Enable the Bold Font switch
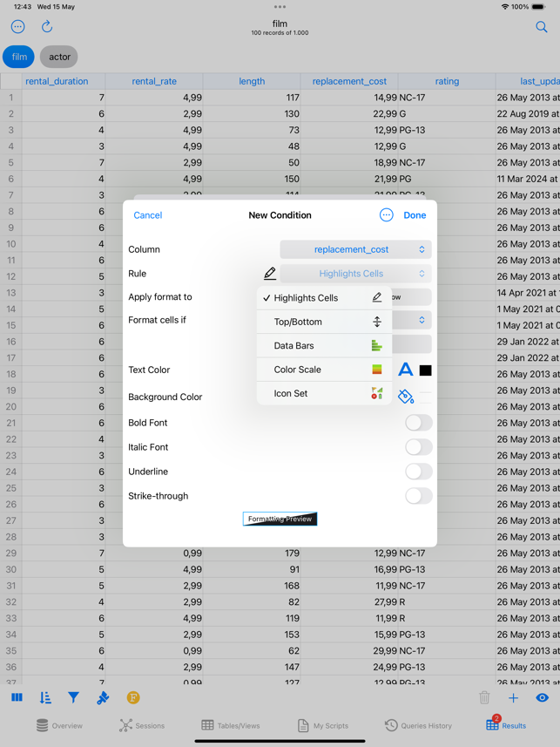The height and width of the screenshot is (747, 560). 418,423
